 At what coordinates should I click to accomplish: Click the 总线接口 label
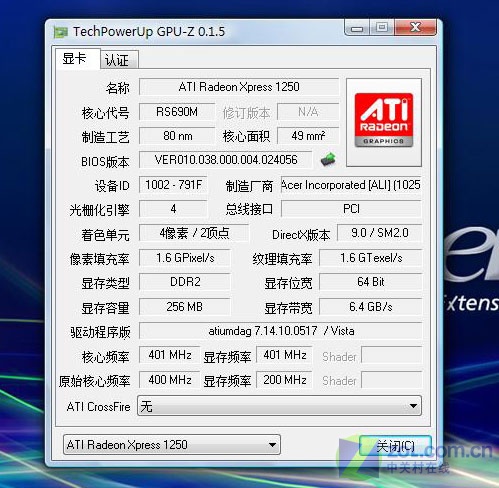tap(249, 209)
